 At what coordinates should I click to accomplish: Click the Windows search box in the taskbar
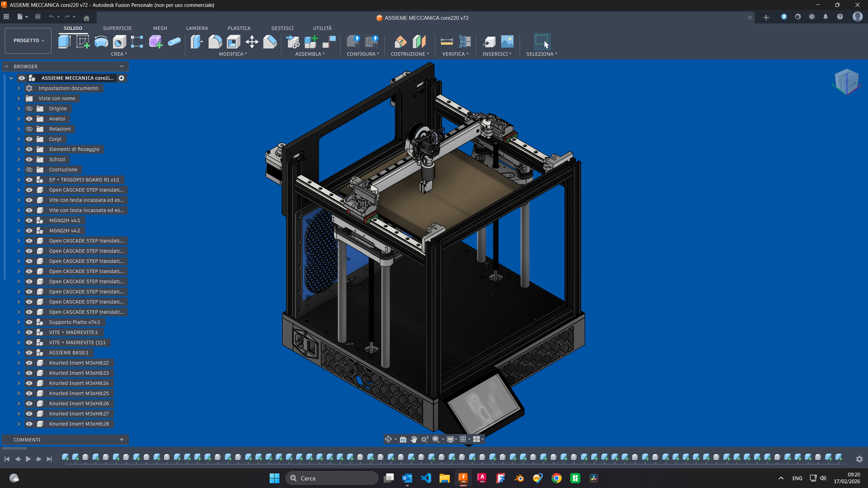pos(331,478)
